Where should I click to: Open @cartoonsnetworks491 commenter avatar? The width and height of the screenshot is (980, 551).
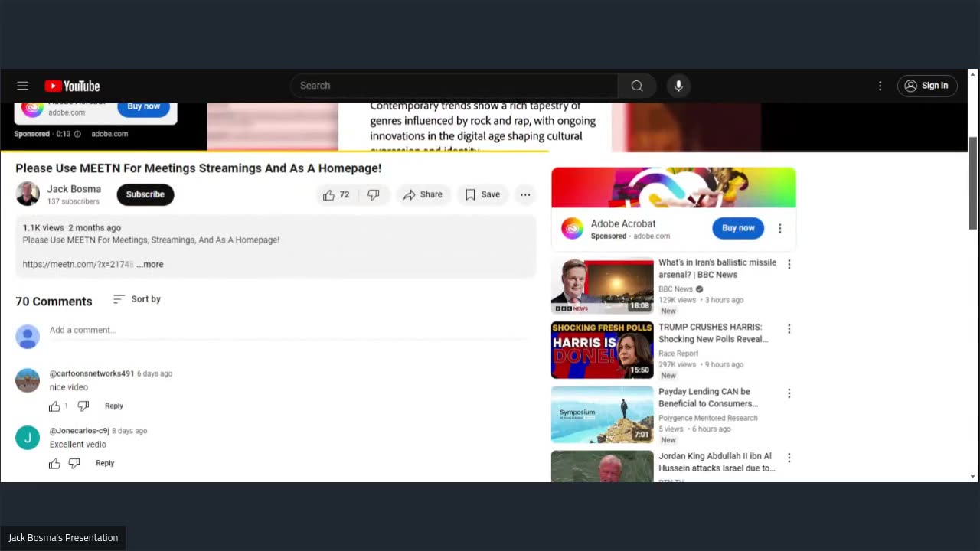point(28,380)
